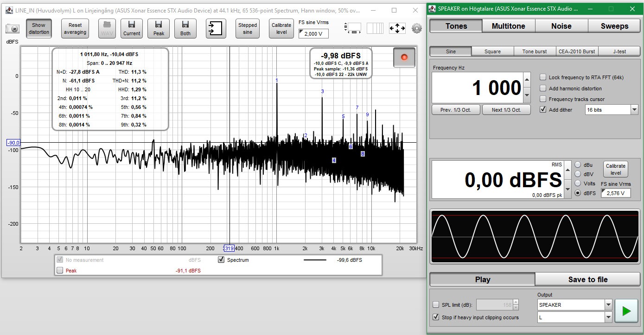Click the Stepped sine button
Image resolution: width=644 pixels, height=335 pixels.
[x=248, y=28]
